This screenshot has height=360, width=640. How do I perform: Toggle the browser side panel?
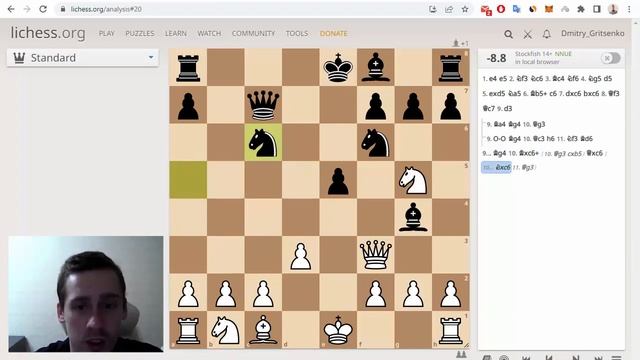click(597, 9)
